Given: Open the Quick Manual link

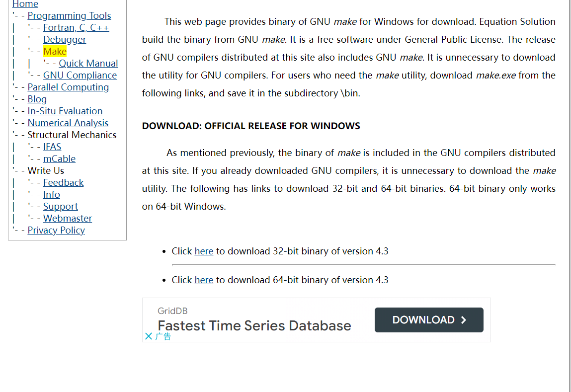Looking at the screenshot, I should pyautogui.click(x=88, y=64).
